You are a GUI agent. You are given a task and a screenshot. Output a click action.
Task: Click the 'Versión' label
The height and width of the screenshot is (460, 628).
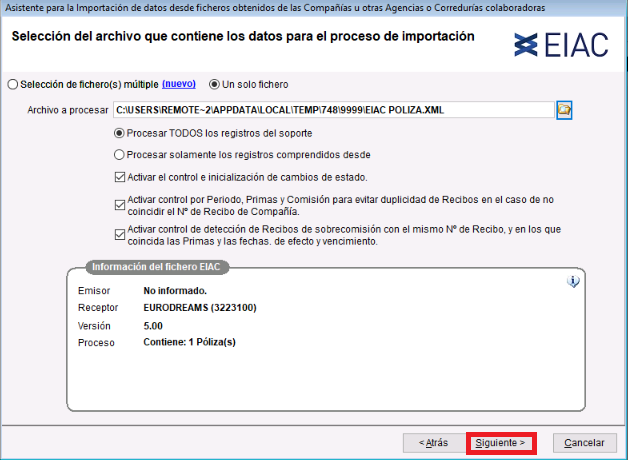tap(94, 326)
